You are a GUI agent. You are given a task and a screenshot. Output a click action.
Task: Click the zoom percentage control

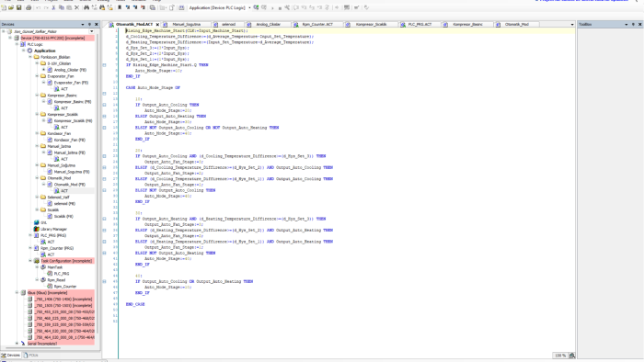560,356
